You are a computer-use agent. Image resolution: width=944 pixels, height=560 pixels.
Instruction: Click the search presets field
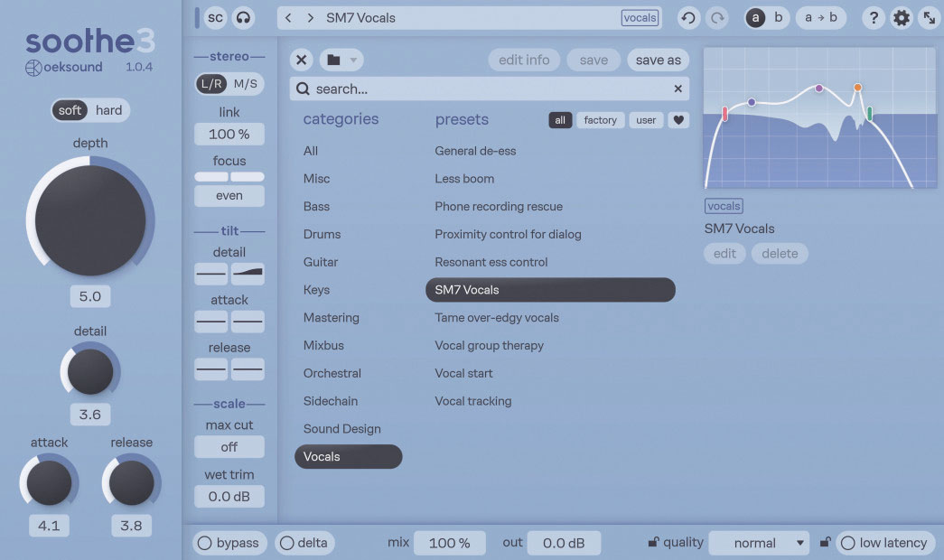pos(489,89)
